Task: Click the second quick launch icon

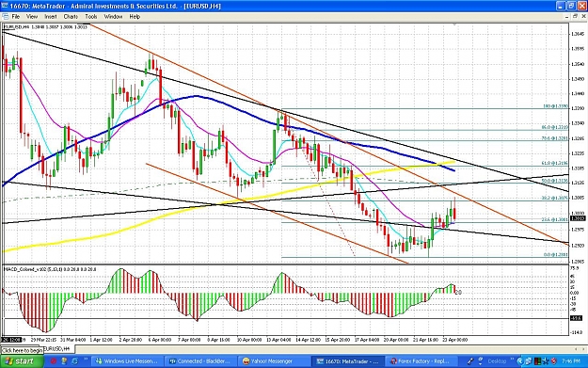Action: 64,360
